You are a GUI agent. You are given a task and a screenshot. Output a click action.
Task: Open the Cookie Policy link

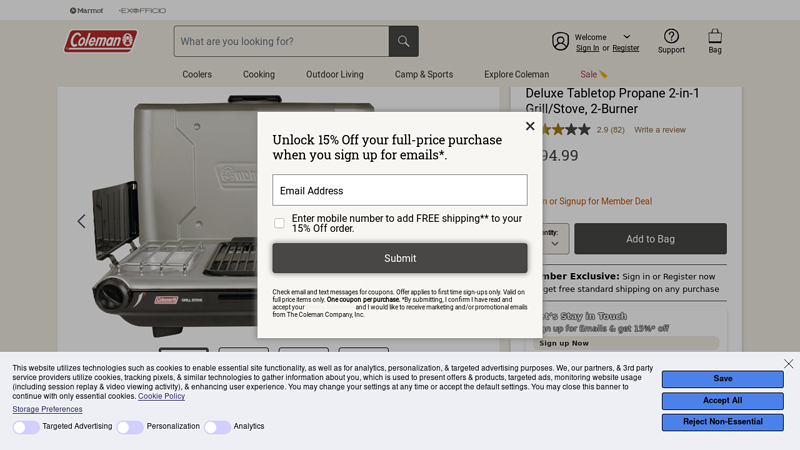[x=161, y=396]
